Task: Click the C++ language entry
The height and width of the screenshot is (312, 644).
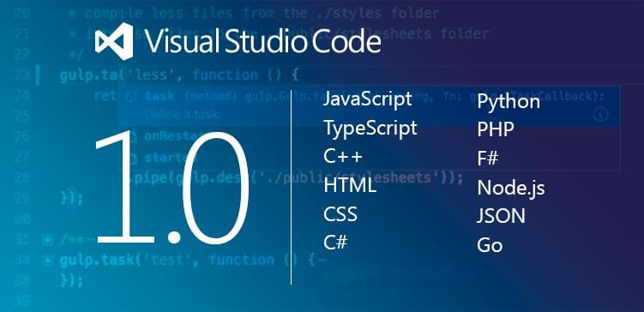Action: [x=343, y=157]
